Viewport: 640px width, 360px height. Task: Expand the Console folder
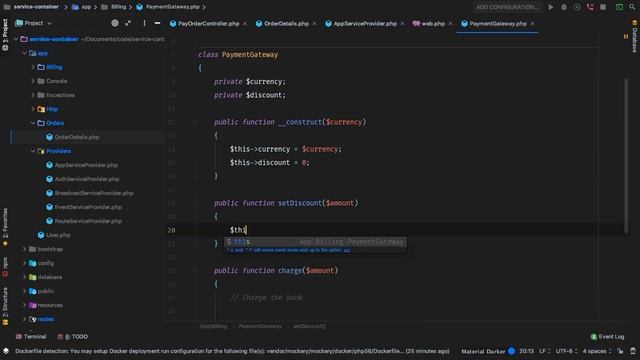point(33,81)
